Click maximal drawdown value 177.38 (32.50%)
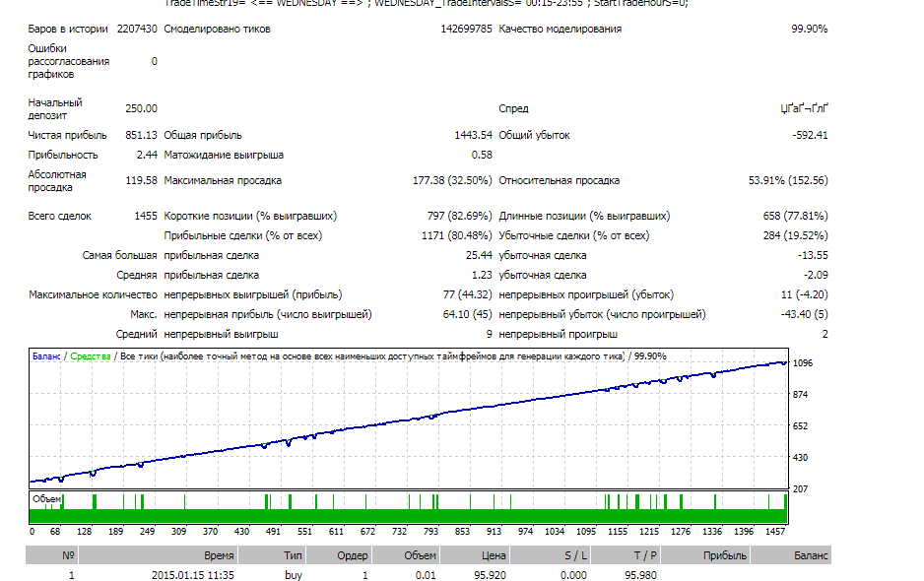This screenshot has width=924, height=581. click(452, 180)
